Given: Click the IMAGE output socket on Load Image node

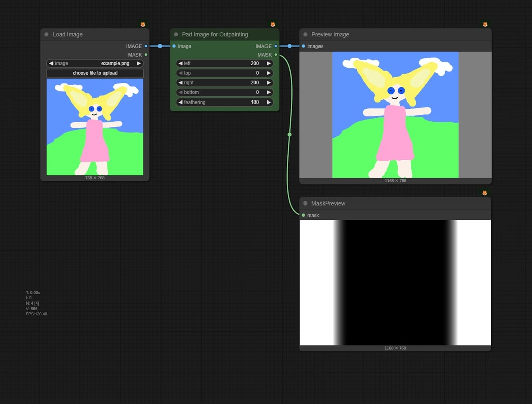Looking at the screenshot, I should tap(146, 46).
